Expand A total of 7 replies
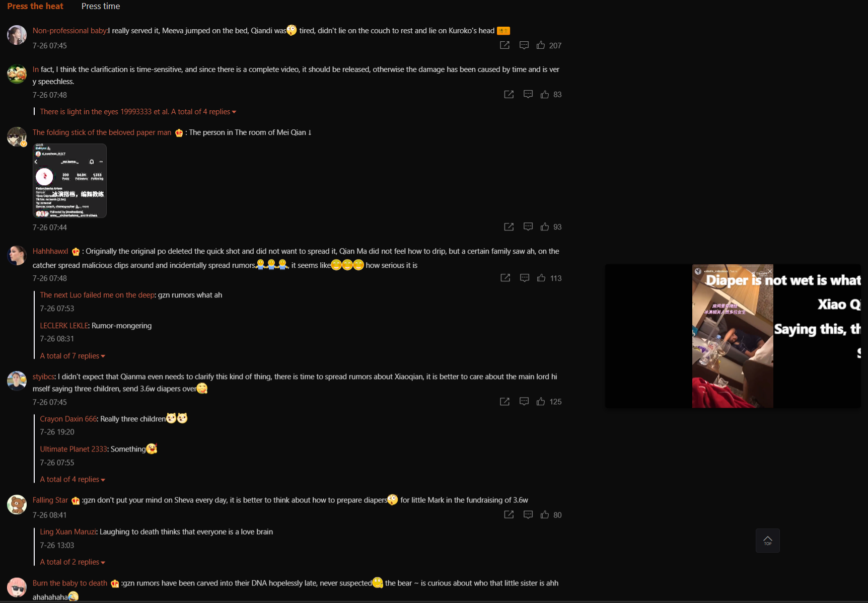The height and width of the screenshot is (603, 868). tap(73, 356)
